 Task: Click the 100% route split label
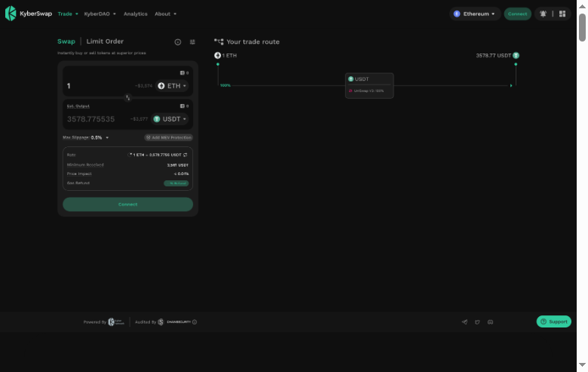225,85
